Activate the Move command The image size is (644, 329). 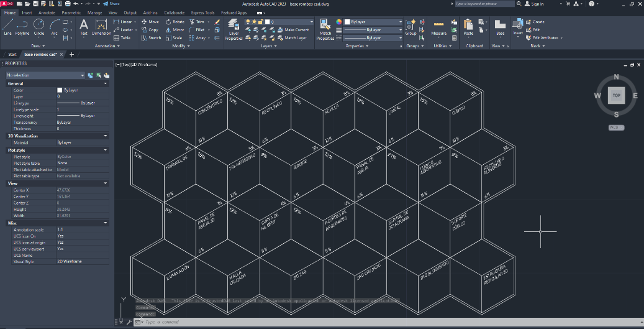[150, 22]
